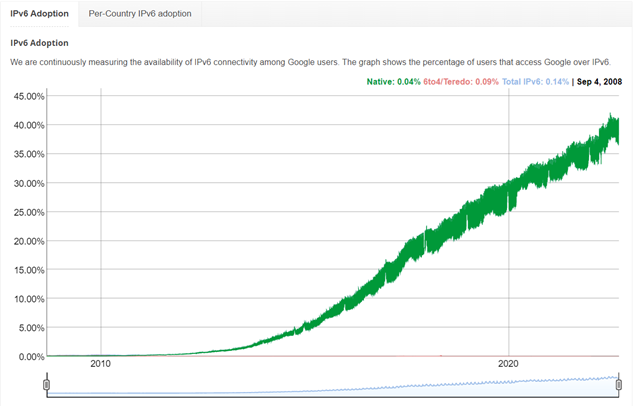The width and height of the screenshot is (633, 406).
Task: Click the Sep 4, 2008 date readout
Action: click(599, 82)
